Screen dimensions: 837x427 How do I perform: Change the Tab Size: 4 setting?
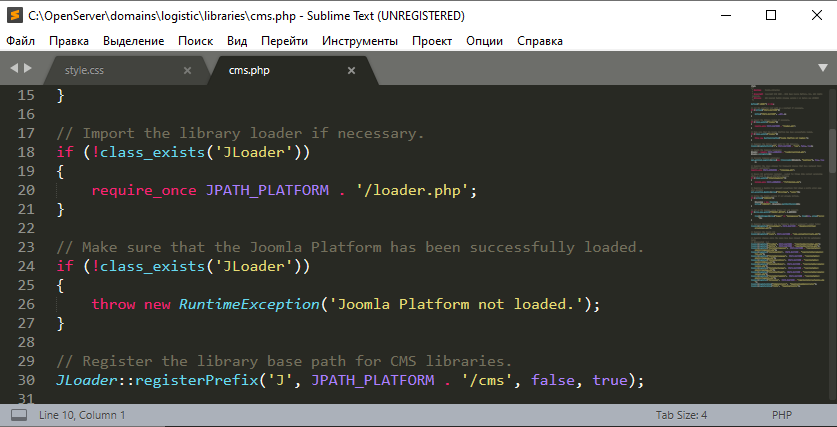(x=681, y=414)
